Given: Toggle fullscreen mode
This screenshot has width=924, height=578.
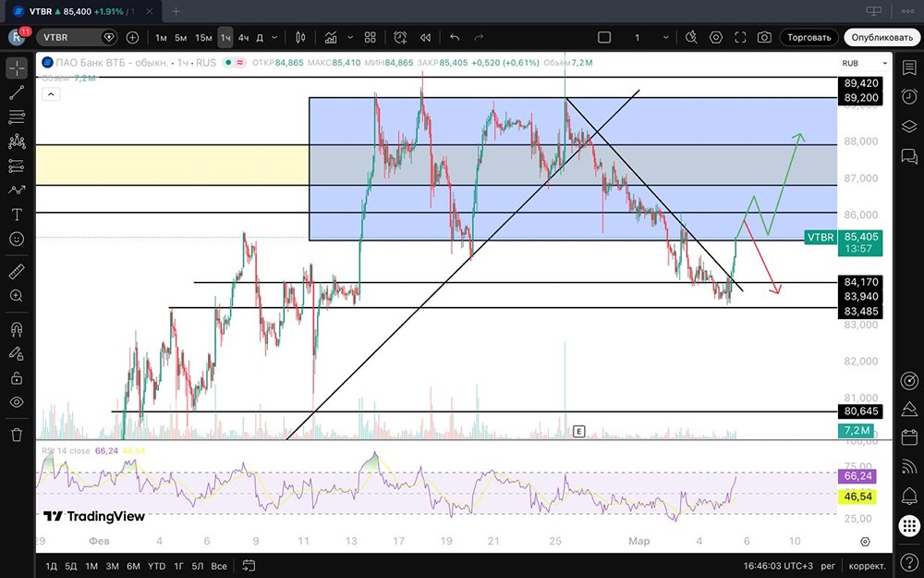Looking at the screenshot, I should (x=740, y=37).
